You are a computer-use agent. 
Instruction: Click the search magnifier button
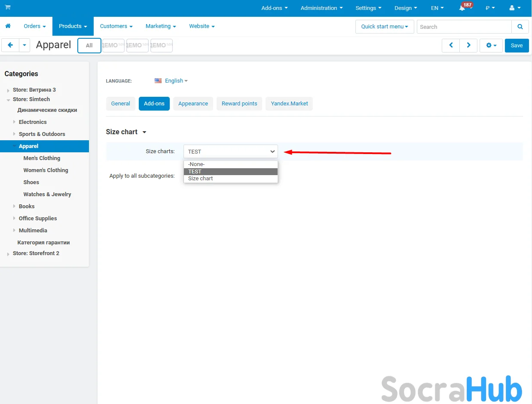tap(520, 27)
